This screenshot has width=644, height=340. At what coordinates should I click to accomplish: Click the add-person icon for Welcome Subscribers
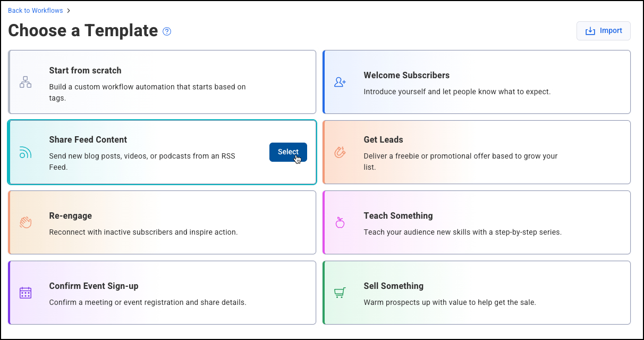click(340, 82)
